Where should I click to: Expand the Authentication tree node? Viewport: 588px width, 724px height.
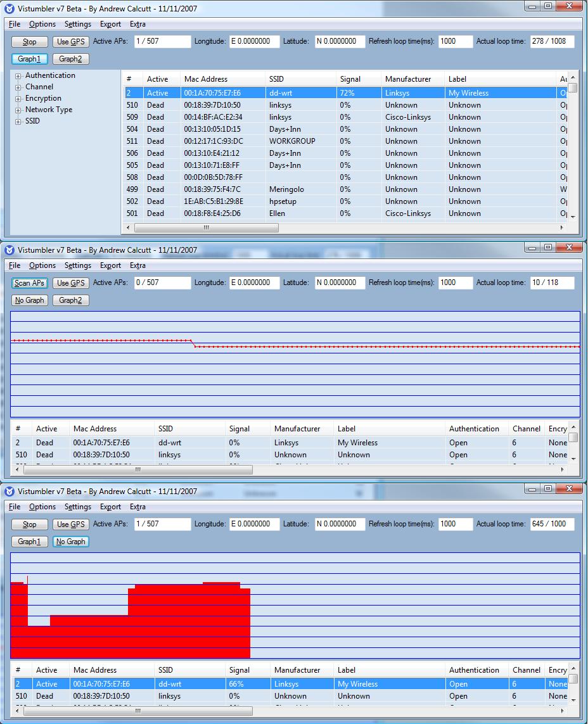(x=18, y=76)
